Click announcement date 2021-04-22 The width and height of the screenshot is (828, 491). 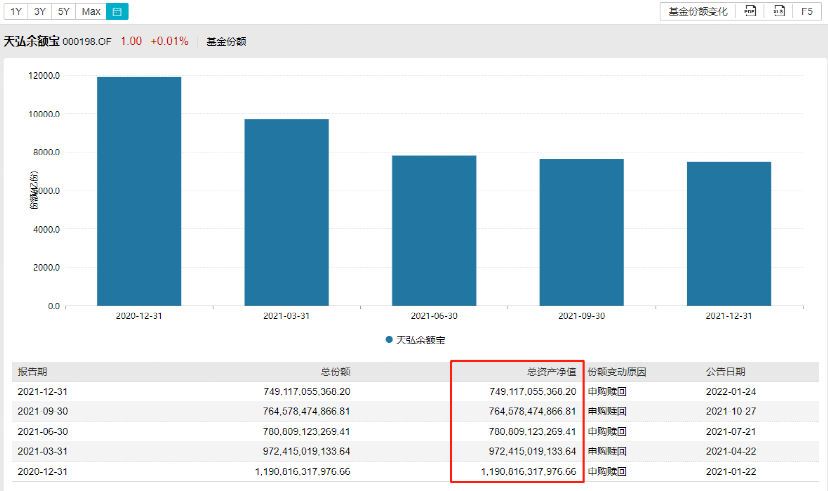point(731,451)
